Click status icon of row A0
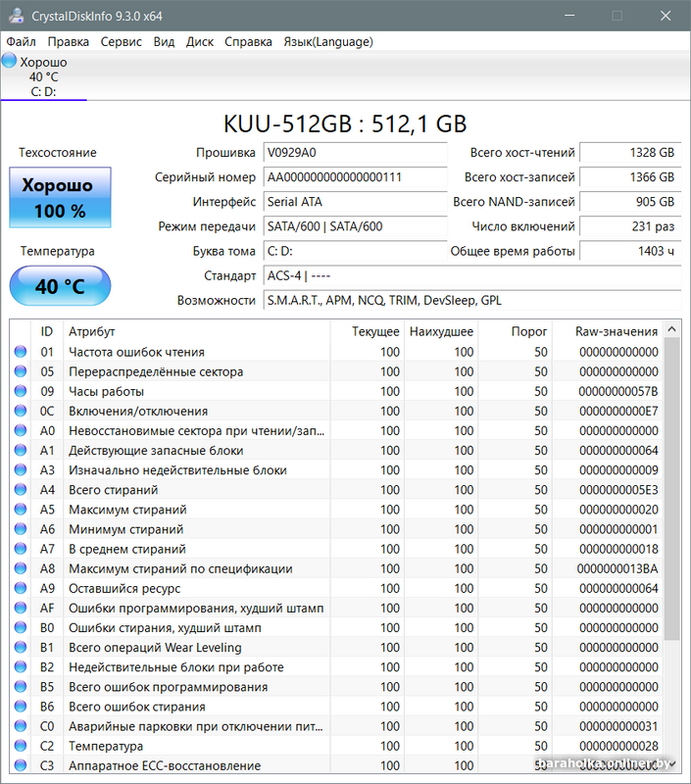Screen dimensions: 691x784 21,430
